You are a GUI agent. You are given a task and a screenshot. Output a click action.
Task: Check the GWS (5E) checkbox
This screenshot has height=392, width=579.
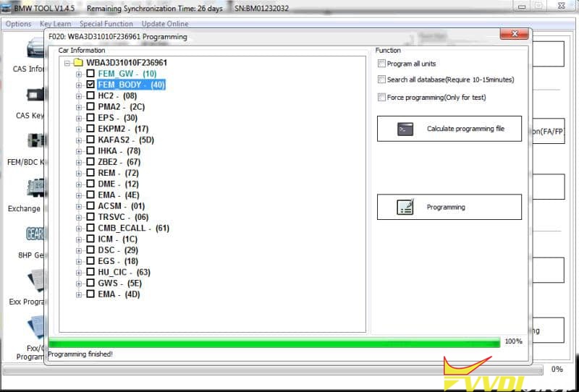pos(90,283)
